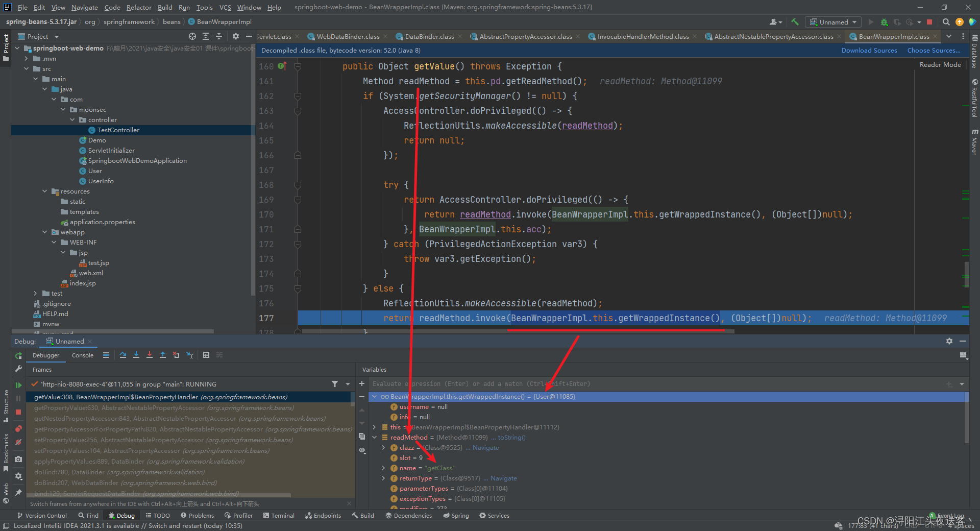Click the Show Execution Point icon
Viewport: 980px width, 531px height.
click(106, 355)
